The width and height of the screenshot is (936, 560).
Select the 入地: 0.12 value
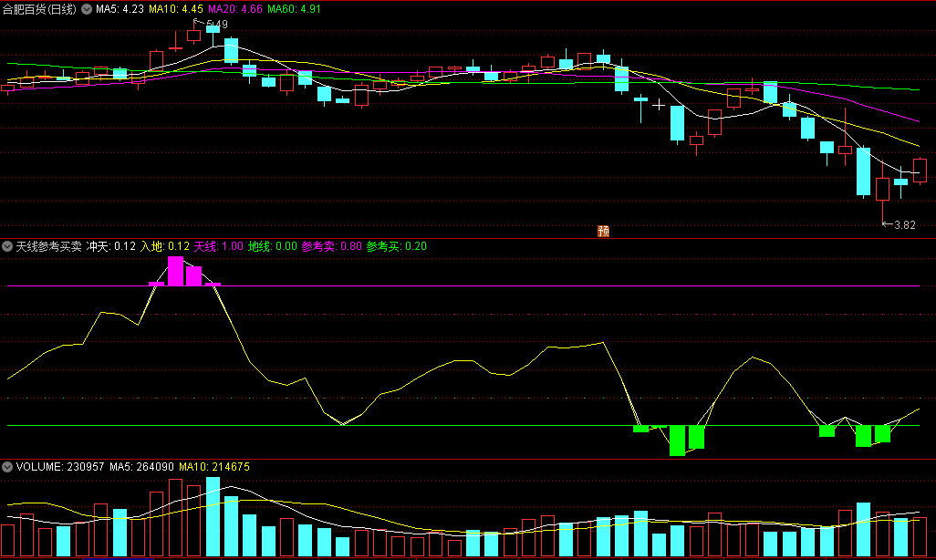tap(165, 246)
